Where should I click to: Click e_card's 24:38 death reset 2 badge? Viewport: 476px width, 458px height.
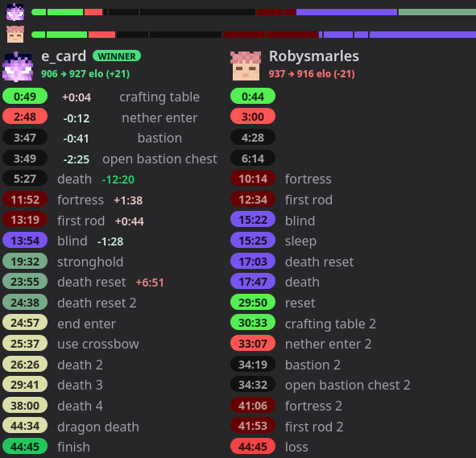click(x=25, y=303)
